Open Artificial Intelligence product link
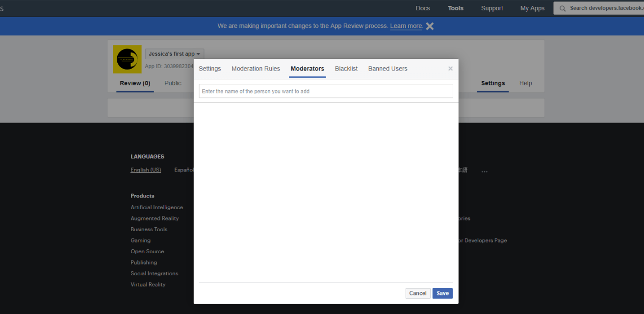644x314 pixels. [x=157, y=207]
